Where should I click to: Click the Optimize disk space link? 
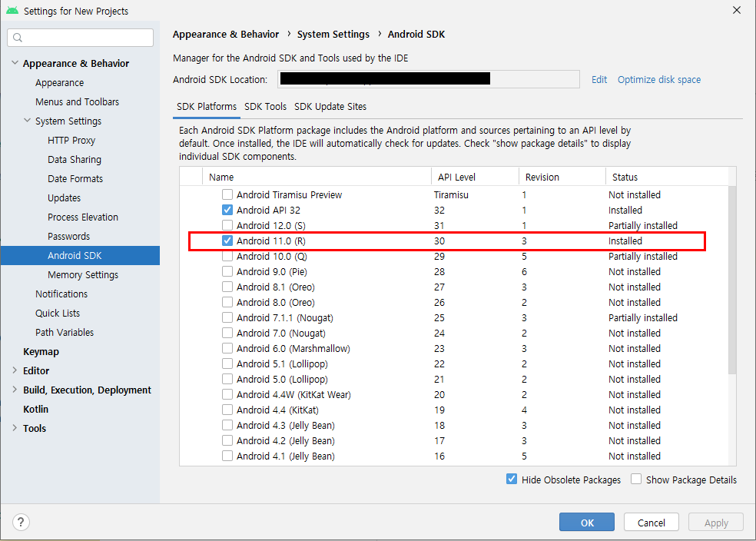point(659,80)
